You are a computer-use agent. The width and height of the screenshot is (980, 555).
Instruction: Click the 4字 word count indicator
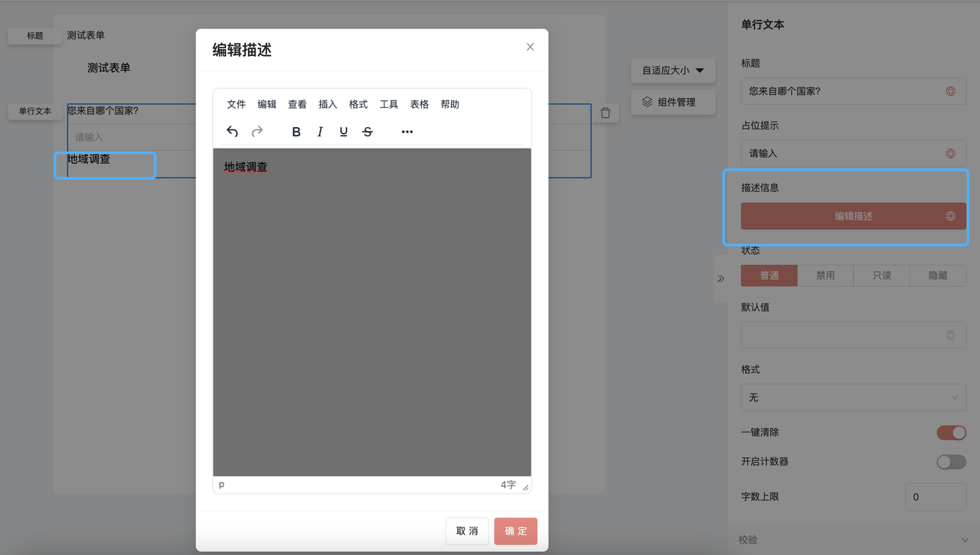508,485
